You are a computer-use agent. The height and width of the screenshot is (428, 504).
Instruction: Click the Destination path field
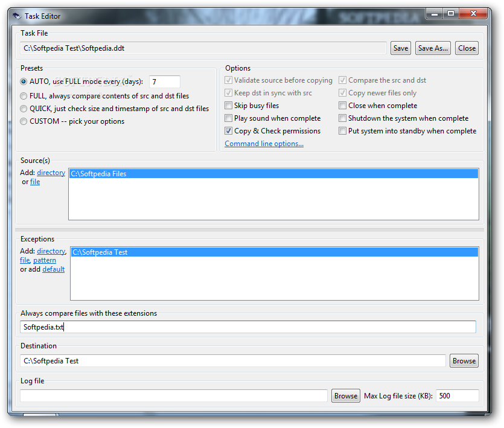(x=233, y=361)
